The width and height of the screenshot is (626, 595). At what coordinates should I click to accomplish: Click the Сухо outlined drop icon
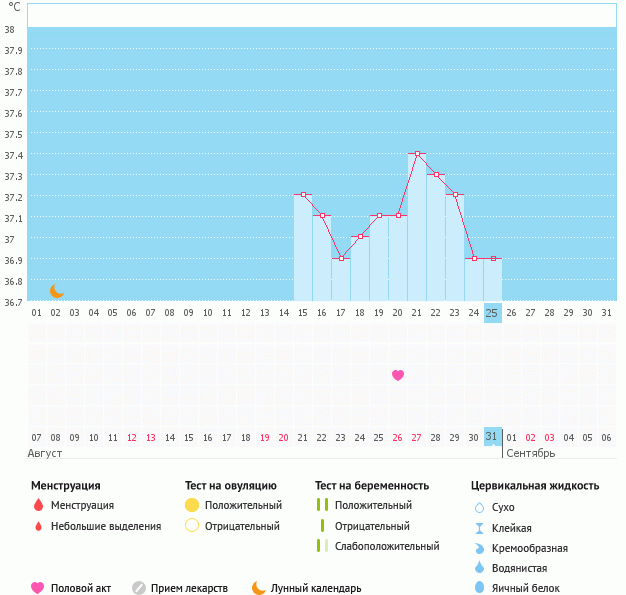click(x=479, y=508)
